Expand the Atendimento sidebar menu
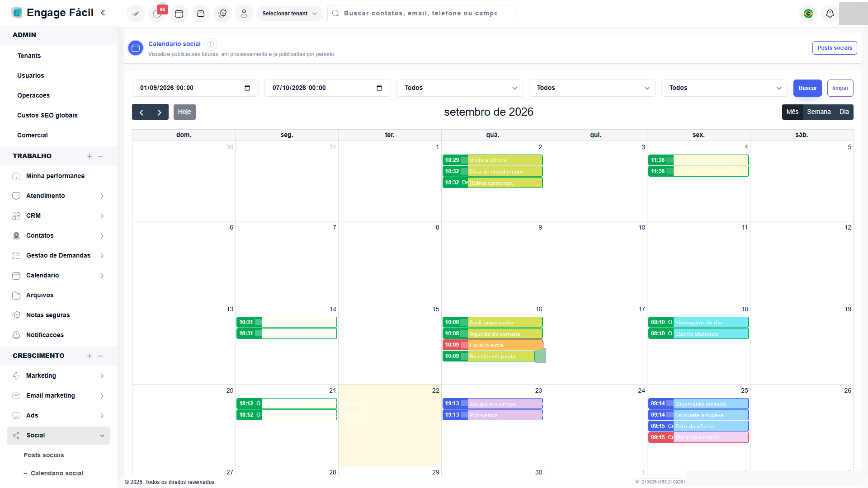This screenshot has height=488, width=868. point(59,196)
